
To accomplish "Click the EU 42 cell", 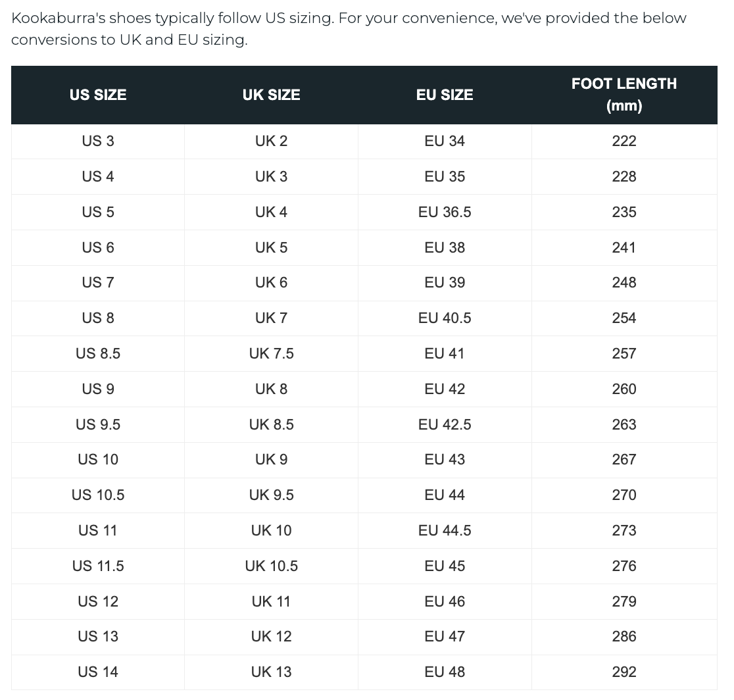I will click(x=445, y=389).
